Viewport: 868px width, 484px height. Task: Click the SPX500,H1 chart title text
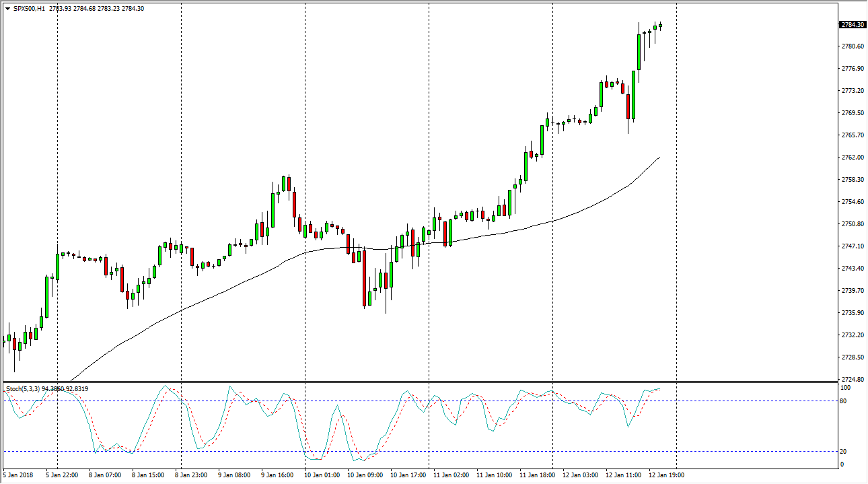30,9
